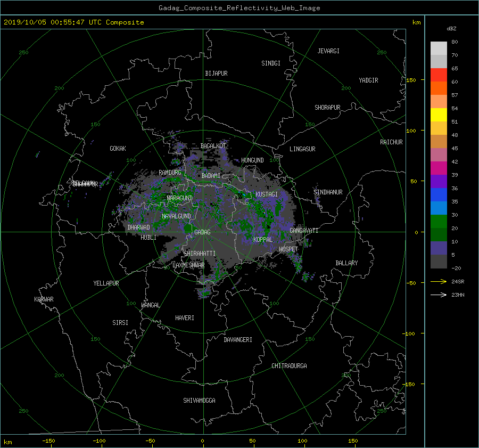Screen dimensions: 479x448
Task: Click the BAGALKOT city label
Action: (x=213, y=146)
